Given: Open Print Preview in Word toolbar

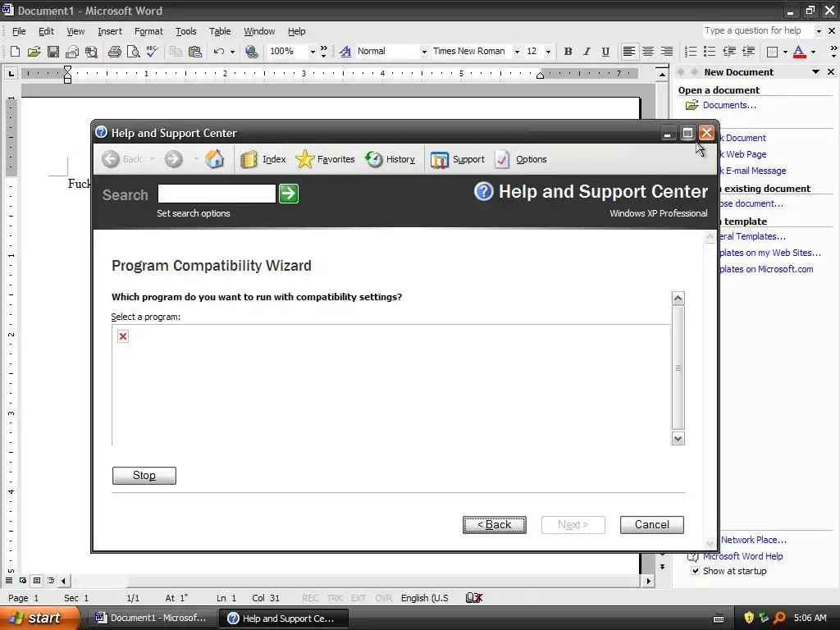Looking at the screenshot, I should click(x=133, y=52).
